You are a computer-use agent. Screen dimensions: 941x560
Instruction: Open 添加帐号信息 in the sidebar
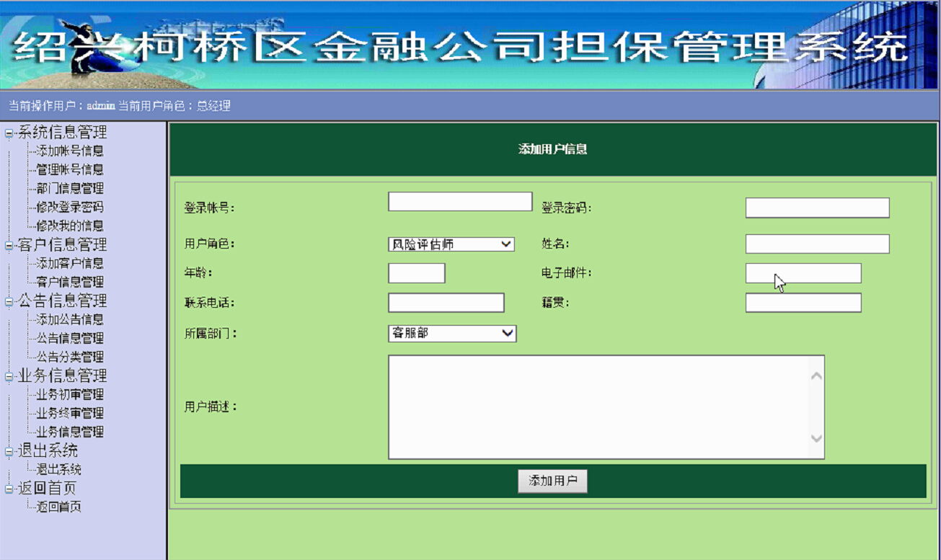(70, 151)
